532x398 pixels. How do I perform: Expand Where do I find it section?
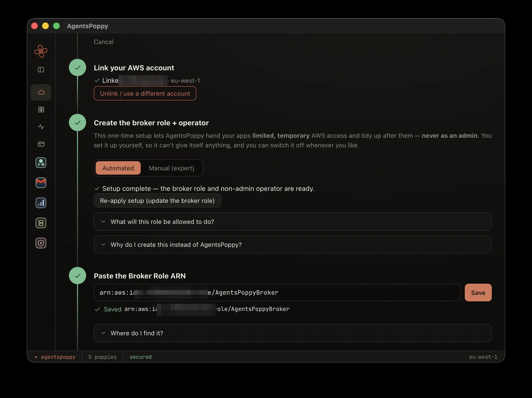pyautogui.click(x=293, y=333)
